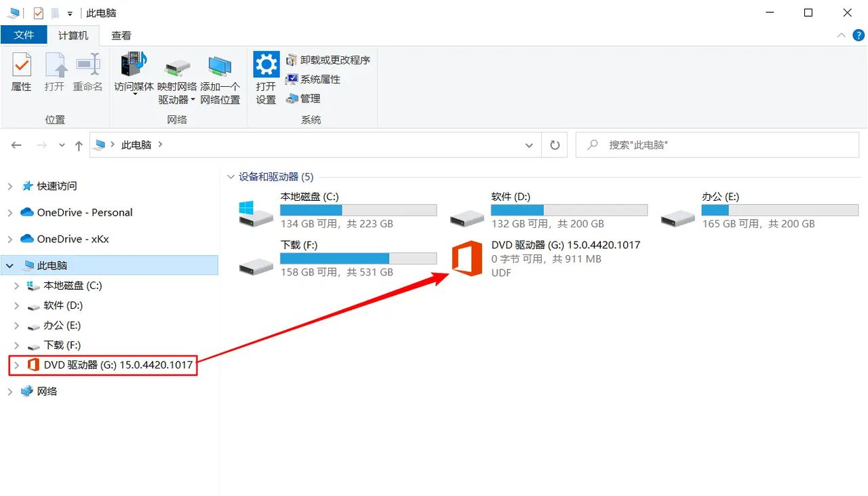Collapse the ribbon with the chevron
This screenshot has height=496, width=868.
click(x=842, y=35)
